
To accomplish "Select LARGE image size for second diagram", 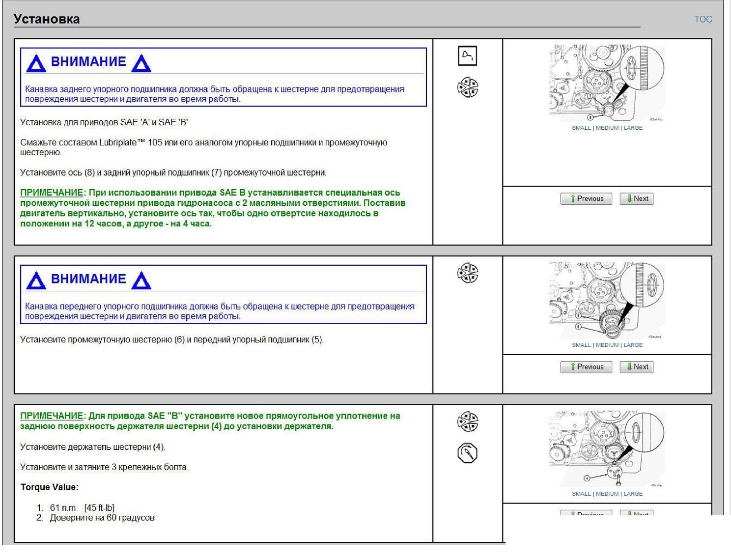I will click(x=633, y=345).
